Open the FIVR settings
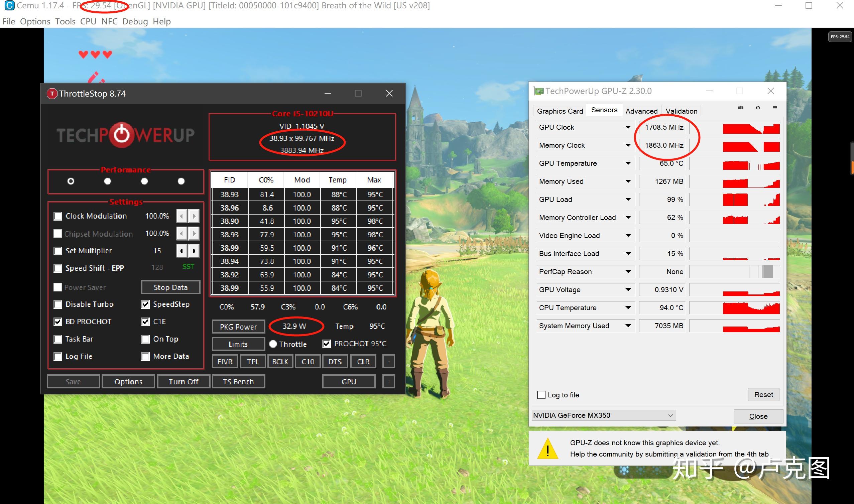The height and width of the screenshot is (504, 854). click(225, 361)
